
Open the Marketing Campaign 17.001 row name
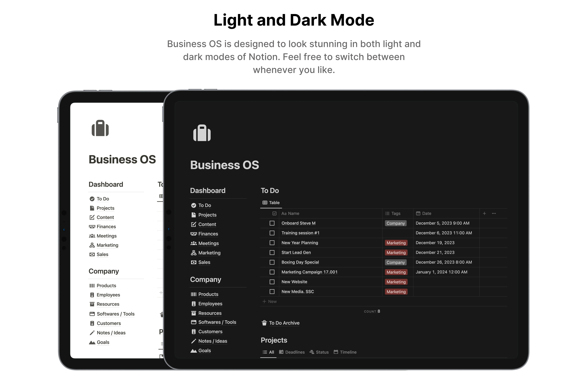click(x=309, y=272)
